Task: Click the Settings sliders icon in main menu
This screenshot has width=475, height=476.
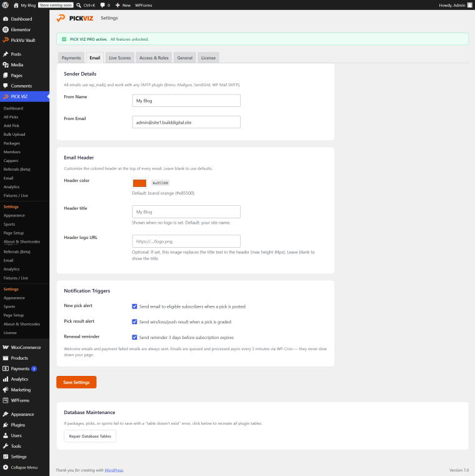Action: click(x=6, y=457)
